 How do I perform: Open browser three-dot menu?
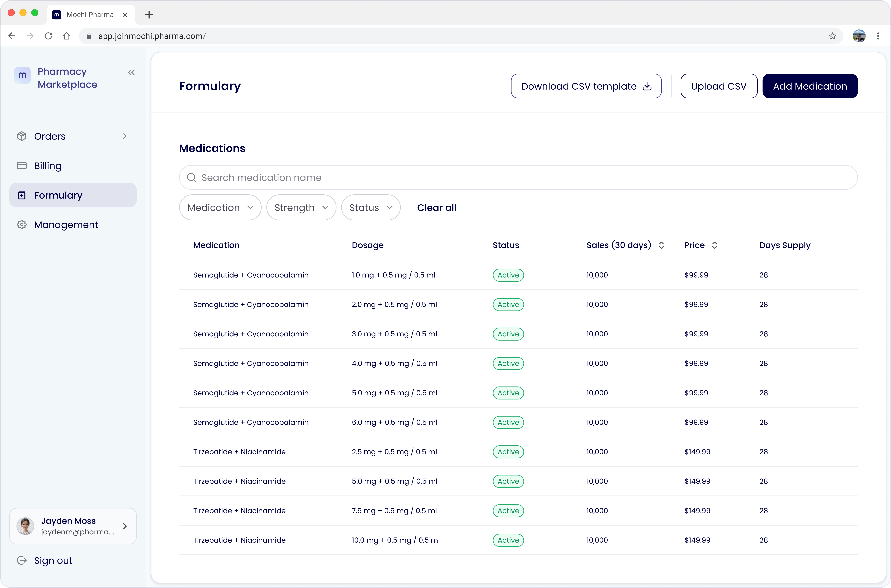pyautogui.click(x=878, y=36)
